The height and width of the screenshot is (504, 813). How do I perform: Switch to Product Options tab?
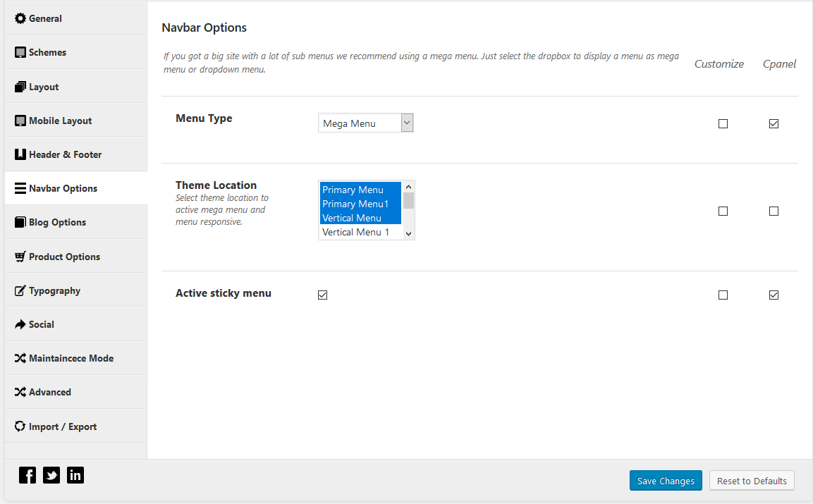(x=75, y=257)
